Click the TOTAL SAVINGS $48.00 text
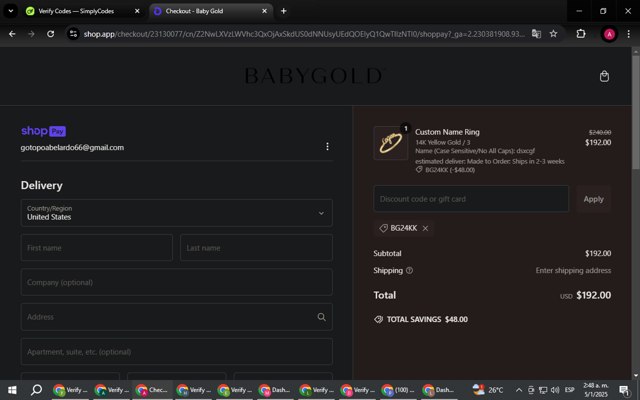This screenshot has height=400, width=640. [x=427, y=319]
